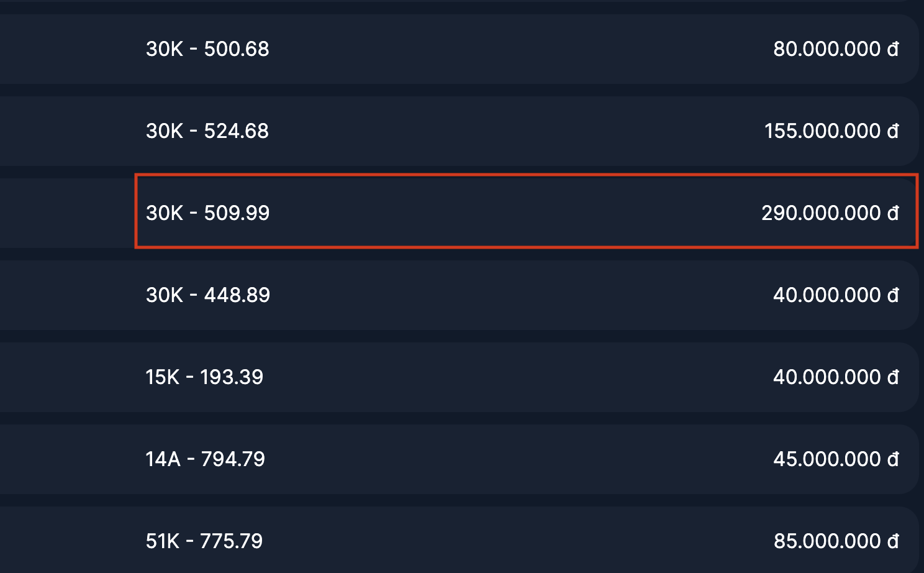924x573 pixels.
Task: Click the 80.000.000 đ price
Action: click(x=836, y=49)
